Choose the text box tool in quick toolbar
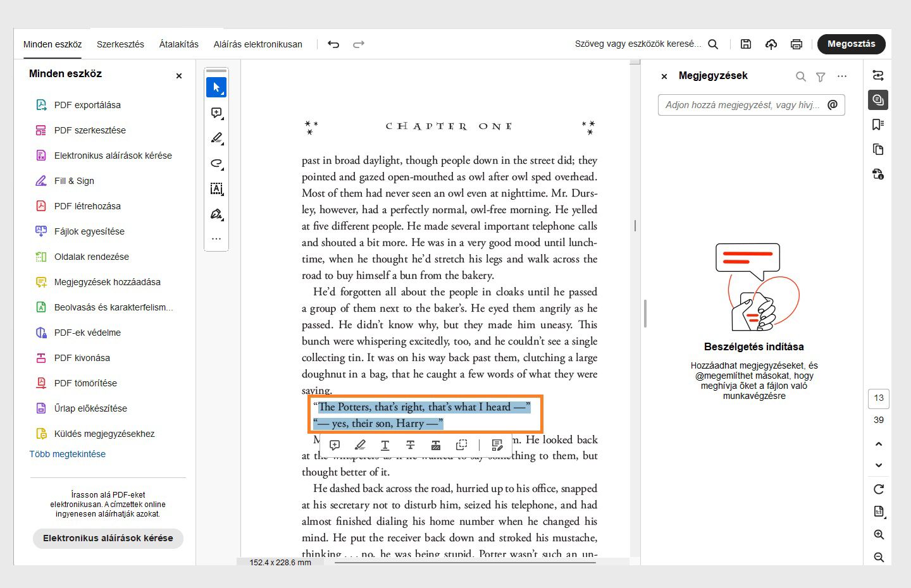This screenshot has width=911, height=588. tap(216, 188)
